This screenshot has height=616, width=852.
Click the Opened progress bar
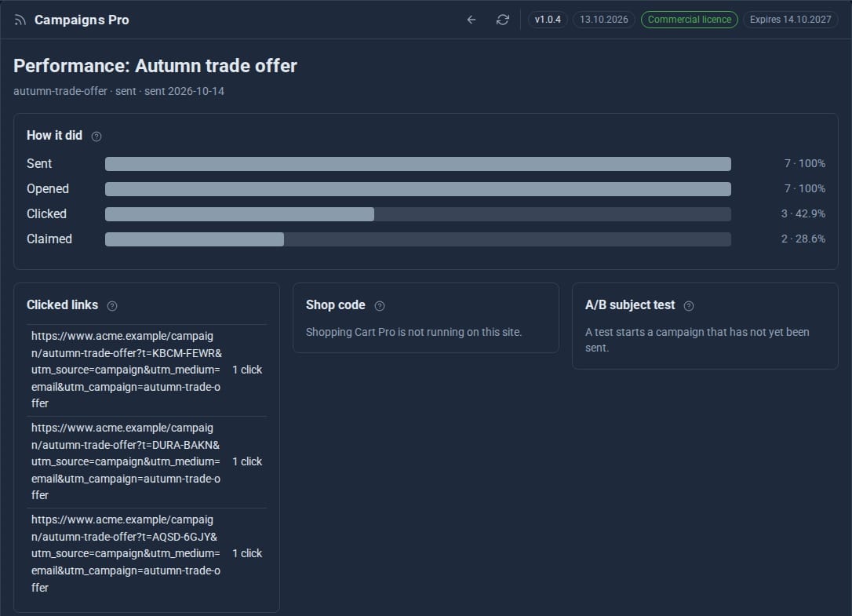point(418,189)
